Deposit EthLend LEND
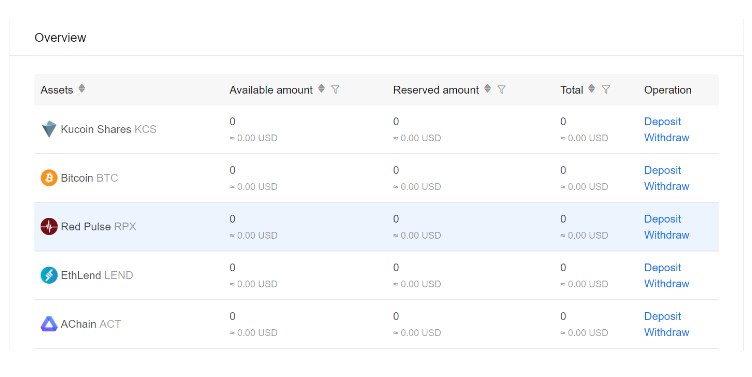This screenshot has height=377, width=752. point(662,268)
